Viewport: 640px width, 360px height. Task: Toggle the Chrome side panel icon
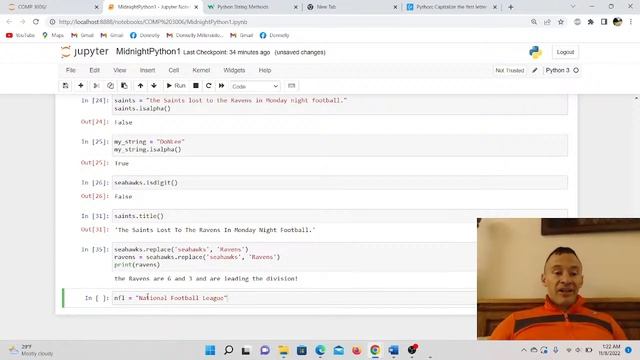click(604, 22)
